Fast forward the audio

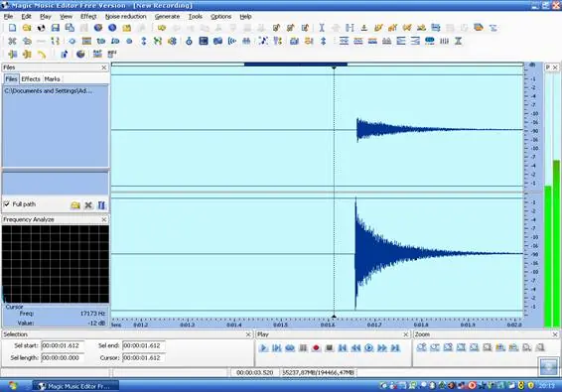[382, 347]
